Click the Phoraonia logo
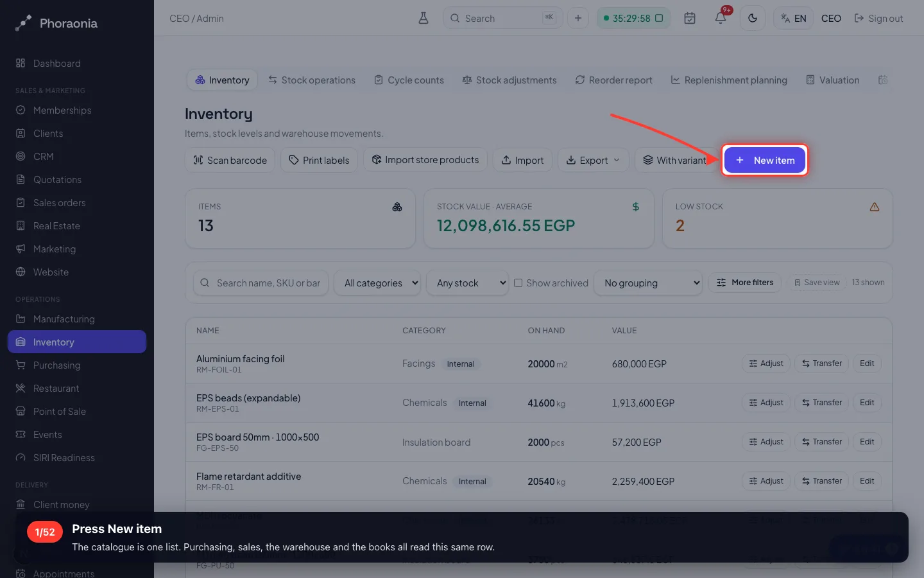 click(56, 23)
